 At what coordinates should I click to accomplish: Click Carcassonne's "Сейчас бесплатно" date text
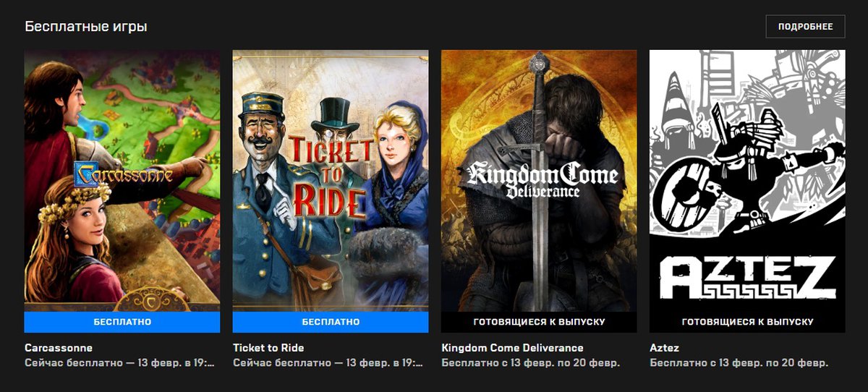[x=119, y=362]
